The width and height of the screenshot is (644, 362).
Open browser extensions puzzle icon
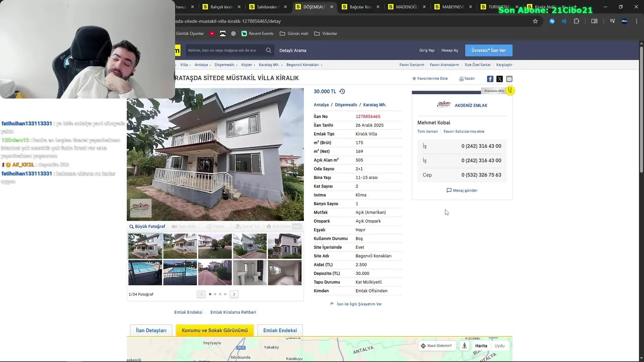point(577,21)
